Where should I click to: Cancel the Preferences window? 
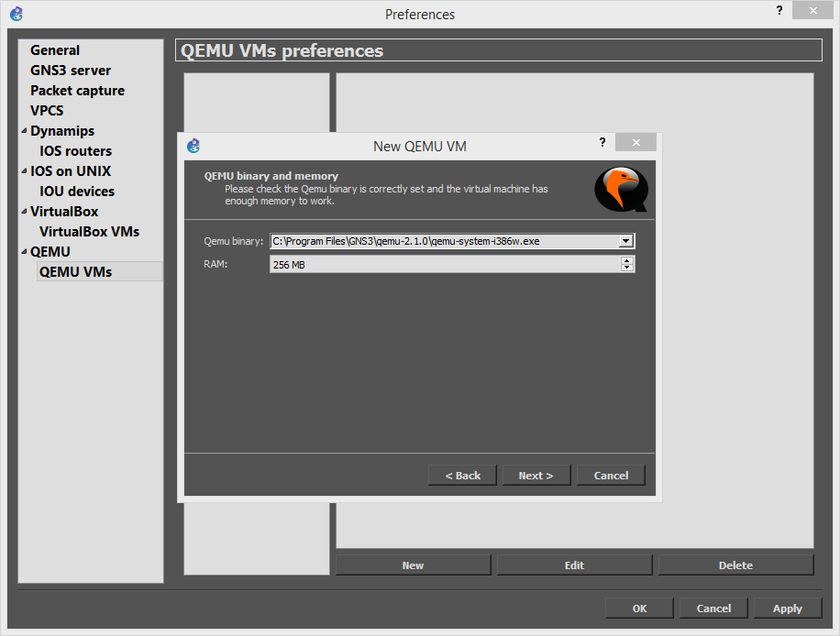tap(713, 609)
